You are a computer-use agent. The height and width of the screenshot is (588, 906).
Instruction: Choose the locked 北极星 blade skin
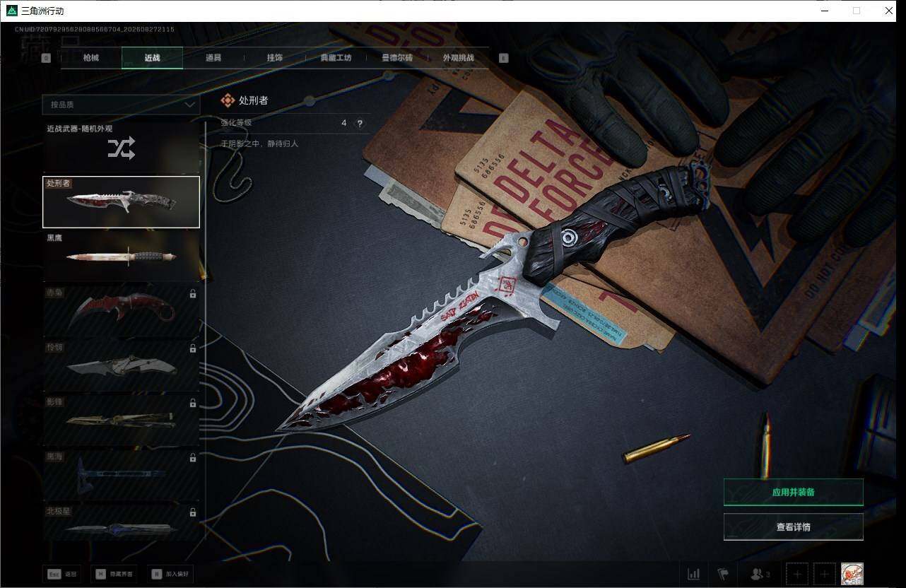[121, 523]
